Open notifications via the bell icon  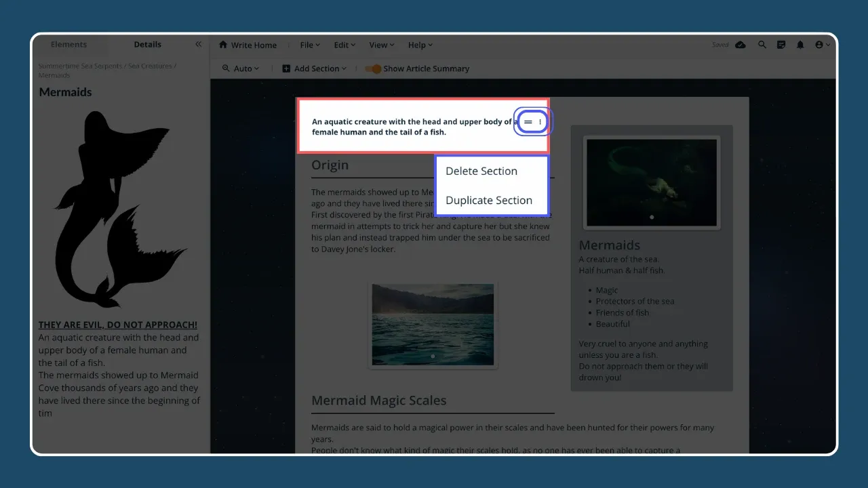[x=802, y=45]
